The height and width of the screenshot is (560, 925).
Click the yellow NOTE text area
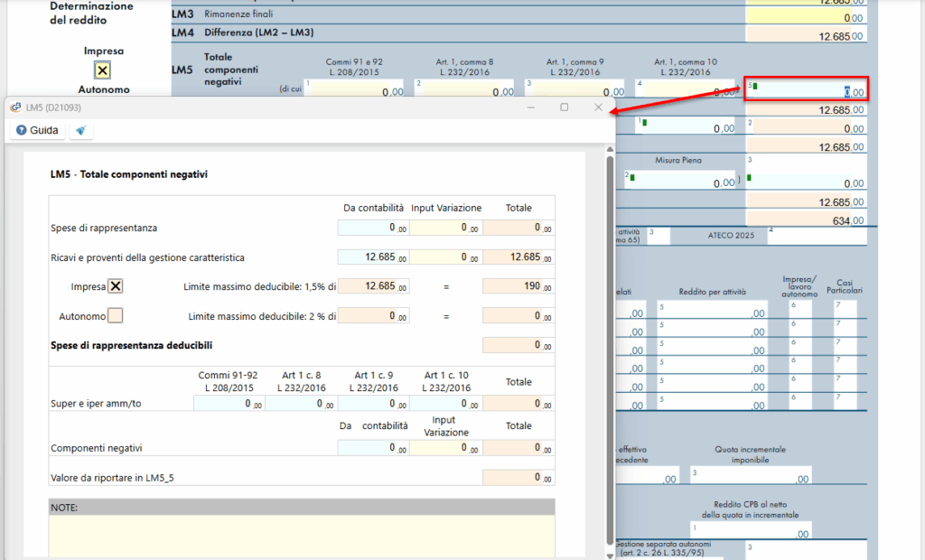coord(302,535)
